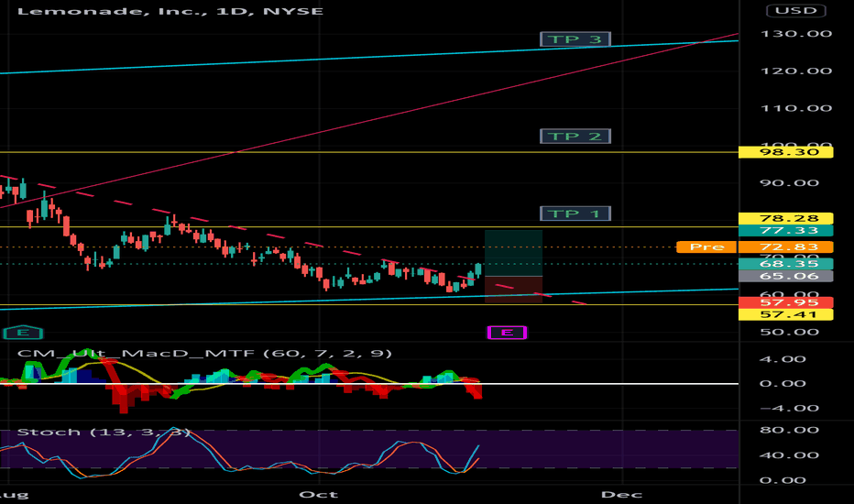This screenshot has width=854, height=504.
Task: Click the Pre pre-market label
Action: point(706,247)
